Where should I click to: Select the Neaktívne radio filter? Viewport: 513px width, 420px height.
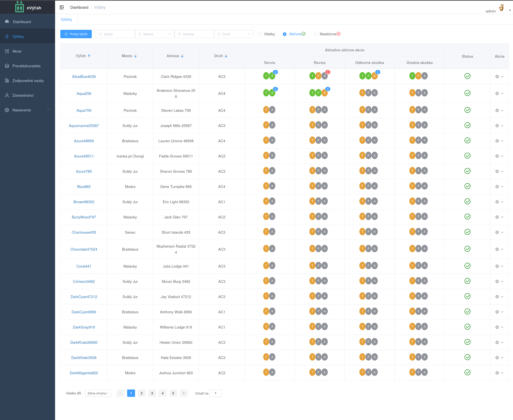pyautogui.click(x=315, y=34)
